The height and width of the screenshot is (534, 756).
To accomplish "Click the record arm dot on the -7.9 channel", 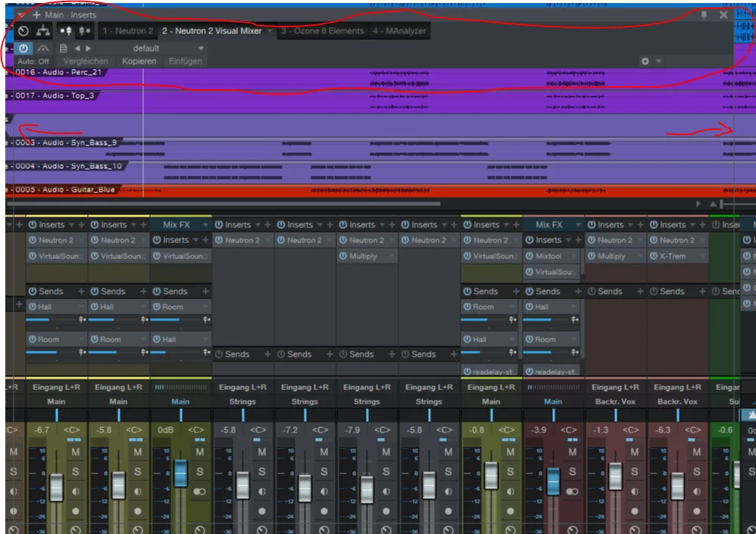I will coord(386,511).
